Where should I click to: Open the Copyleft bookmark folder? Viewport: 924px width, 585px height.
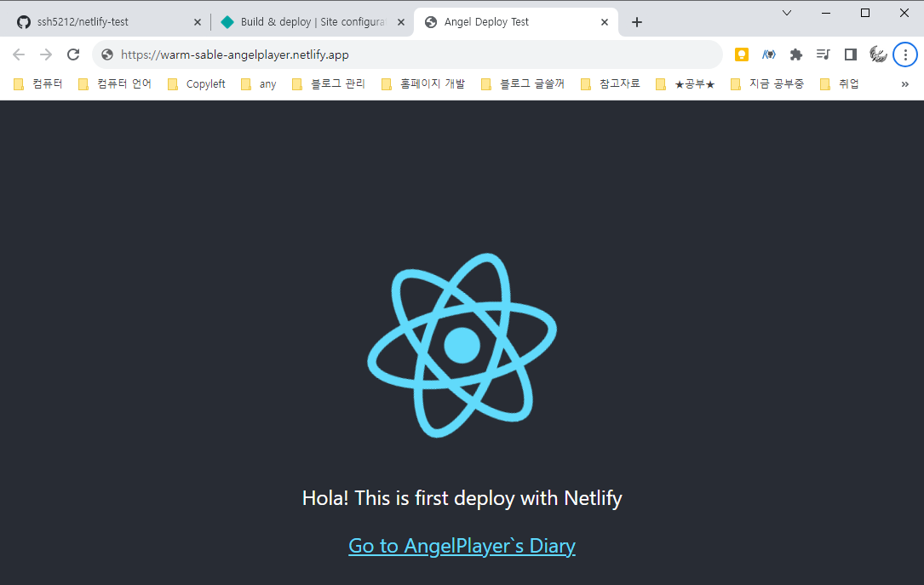point(197,84)
